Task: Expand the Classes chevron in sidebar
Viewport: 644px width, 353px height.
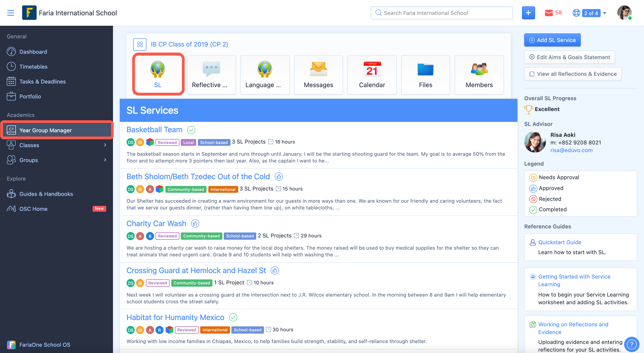Action: (105, 145)
